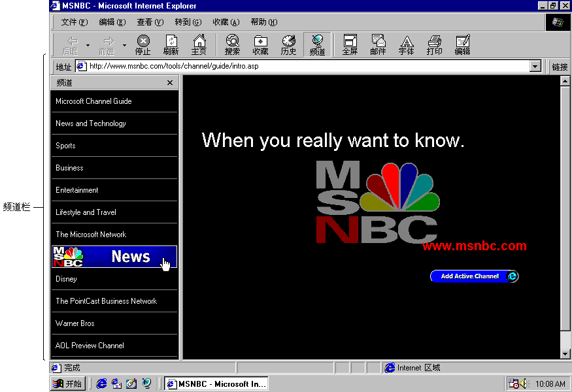
Task: Go to Home page (主页) icon
Action: (x=199, y=44)
